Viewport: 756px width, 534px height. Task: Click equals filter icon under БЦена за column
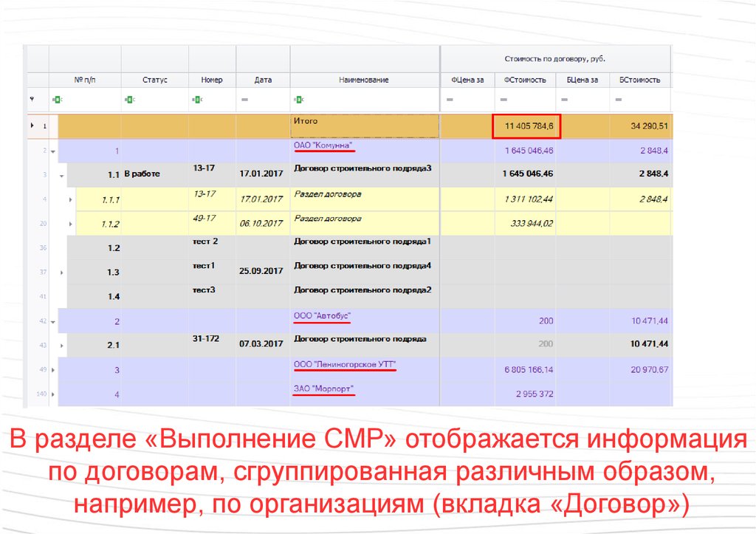566,99
